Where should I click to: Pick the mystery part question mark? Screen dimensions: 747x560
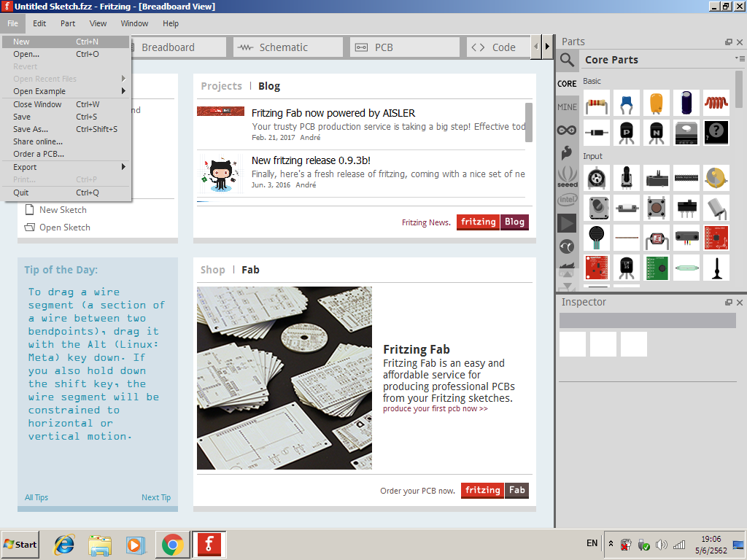click(x=716, y=133)
